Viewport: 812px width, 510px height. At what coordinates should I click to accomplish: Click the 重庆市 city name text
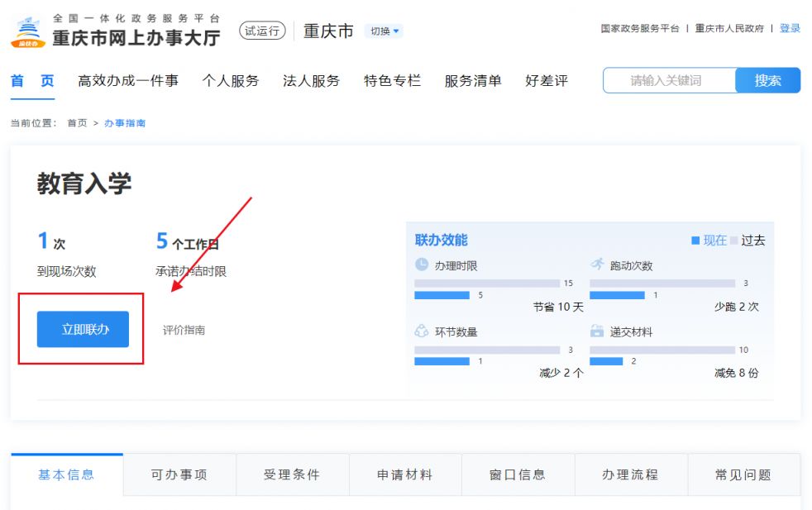328,31
